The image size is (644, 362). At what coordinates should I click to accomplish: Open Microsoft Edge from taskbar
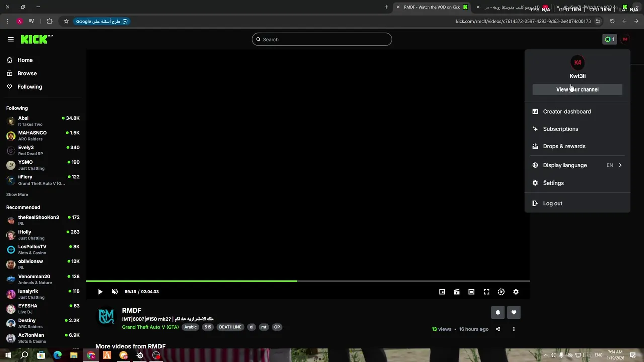pos(57,355)
